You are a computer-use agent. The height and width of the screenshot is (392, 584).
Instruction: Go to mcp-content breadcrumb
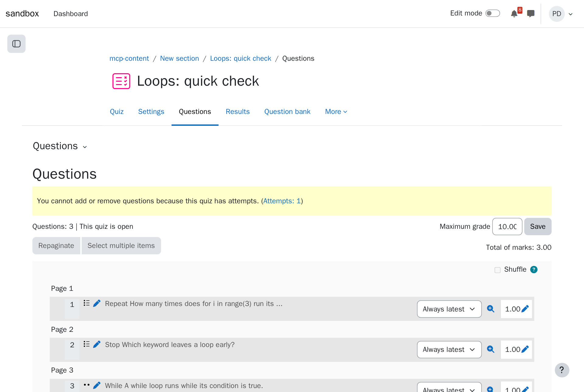[129, 58]
